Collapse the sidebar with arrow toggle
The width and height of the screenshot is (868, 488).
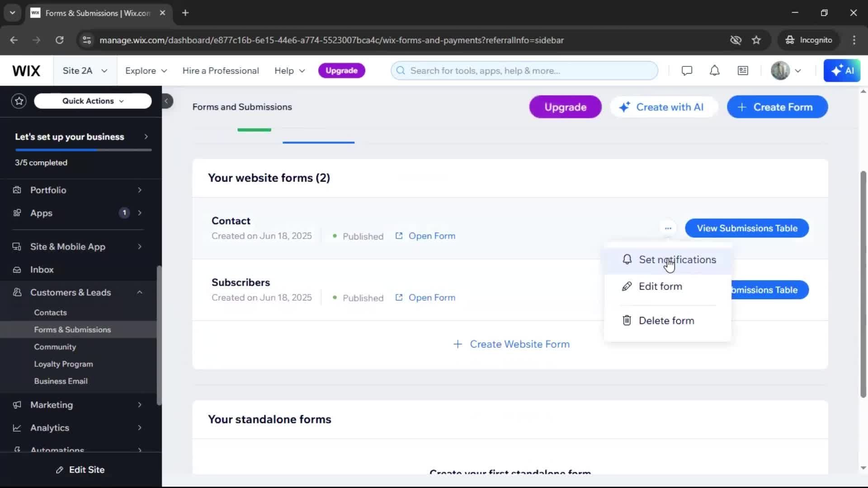point(166,101)
